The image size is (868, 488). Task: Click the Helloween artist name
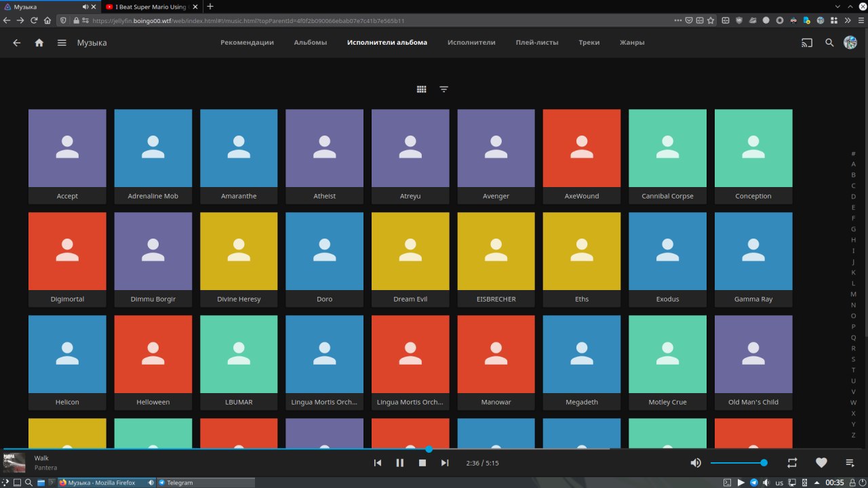(x=153, y=402)
